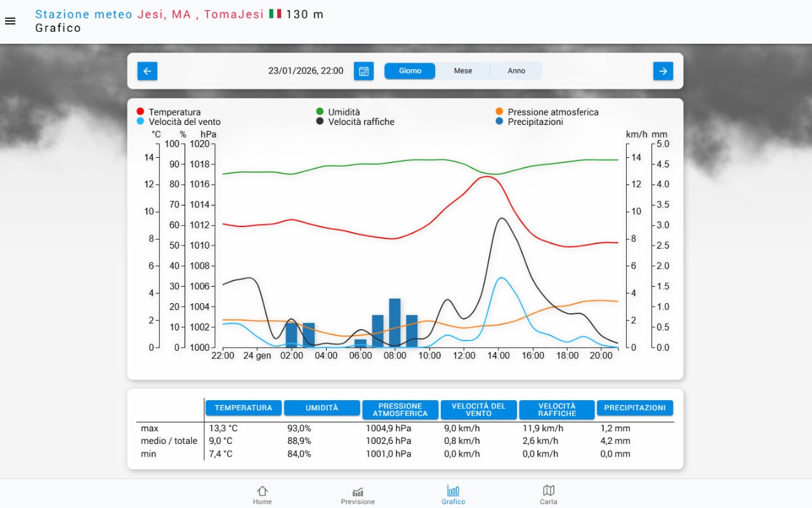The height and width of the screenshot is (508, 812).
Task: Switch to the Anno view
Action: (516, 71)
